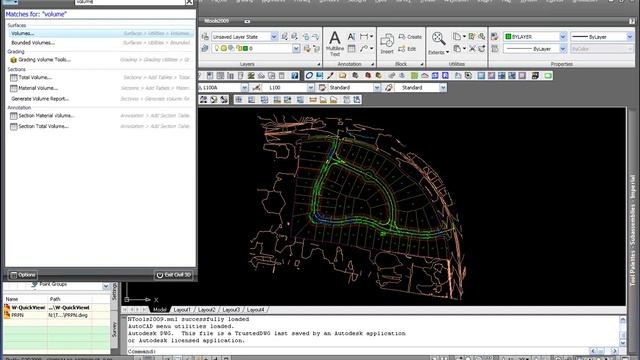This screenshot has height=360, width=640.
Task: Click the dark film icon near toolbar end
Action: (x=535, y=76)
